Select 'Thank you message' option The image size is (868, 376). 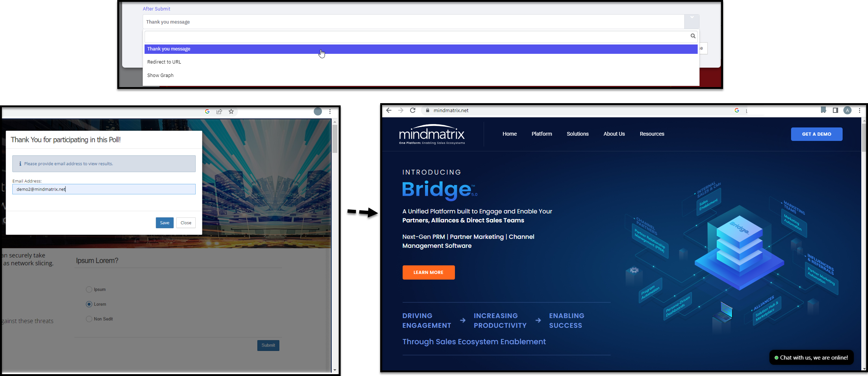421,49
